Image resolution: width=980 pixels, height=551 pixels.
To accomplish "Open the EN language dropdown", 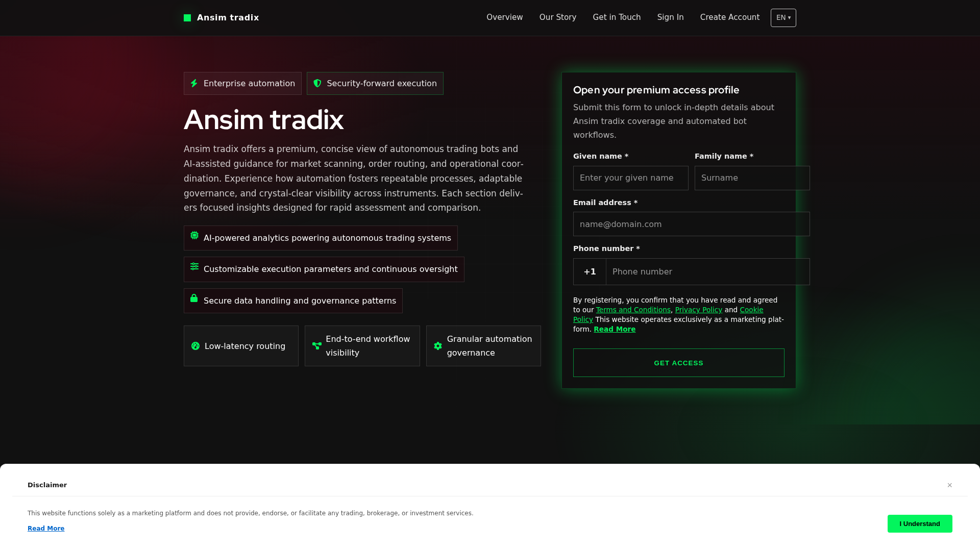I will (783, 18).
